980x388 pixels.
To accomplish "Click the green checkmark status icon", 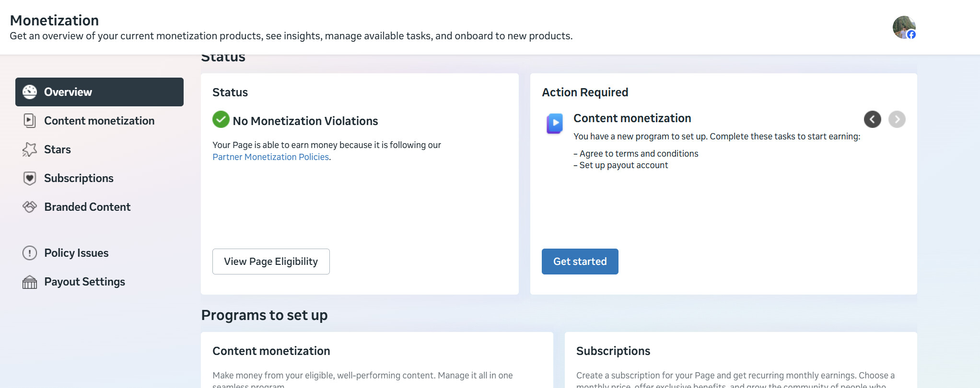I will (x=221, y=120).
